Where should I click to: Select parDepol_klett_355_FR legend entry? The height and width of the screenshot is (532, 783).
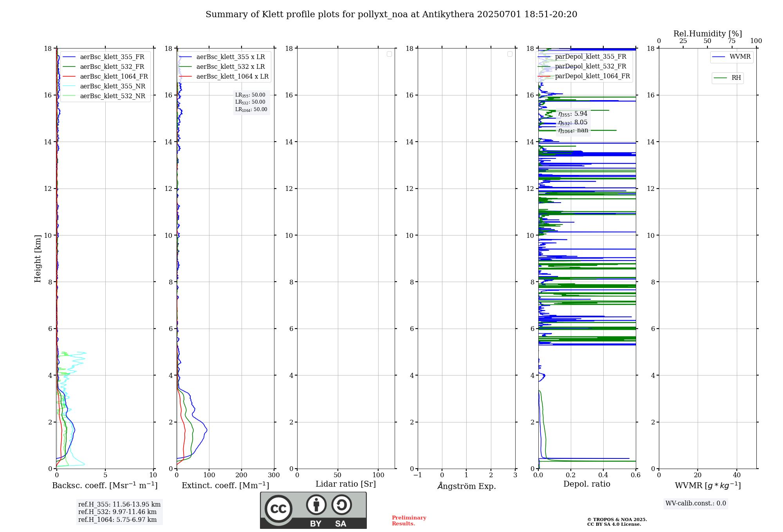coord(583,56)
